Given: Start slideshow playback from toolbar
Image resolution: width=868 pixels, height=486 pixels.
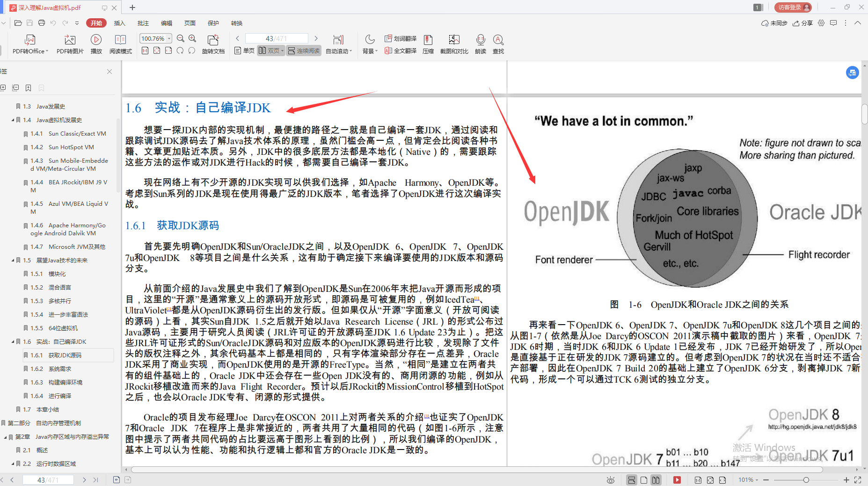Looking at the screenshot, I should click(96, 44).
